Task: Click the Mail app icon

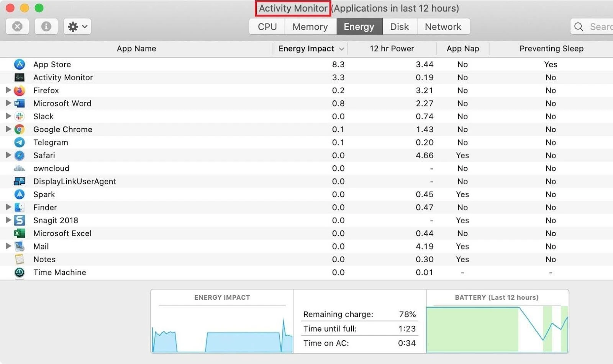Action: click(x=19, y=246)
